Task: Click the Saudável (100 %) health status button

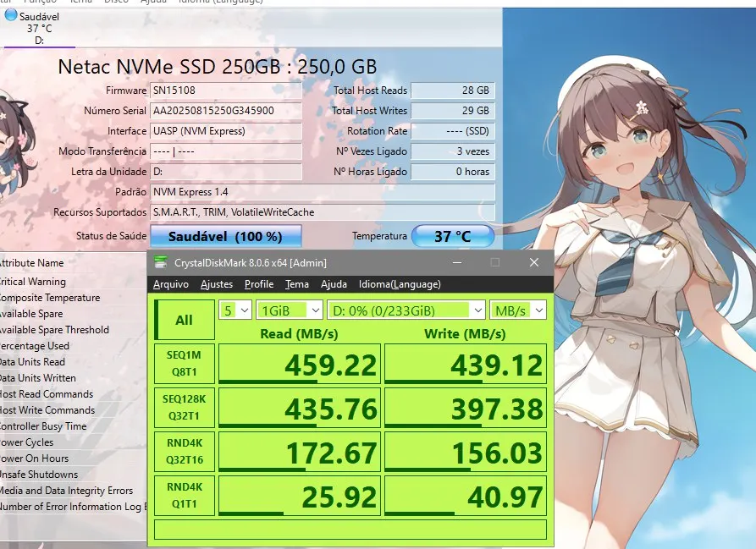Action: [226, 236]
